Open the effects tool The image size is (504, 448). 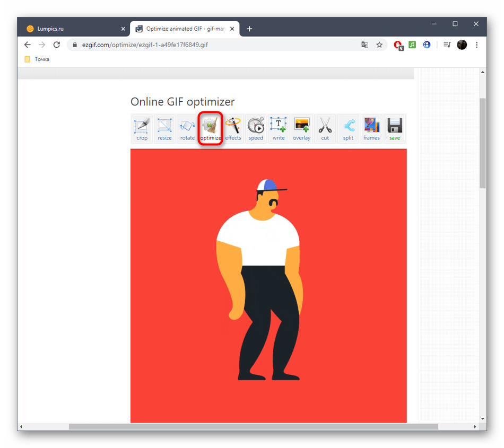pos(233,129)
